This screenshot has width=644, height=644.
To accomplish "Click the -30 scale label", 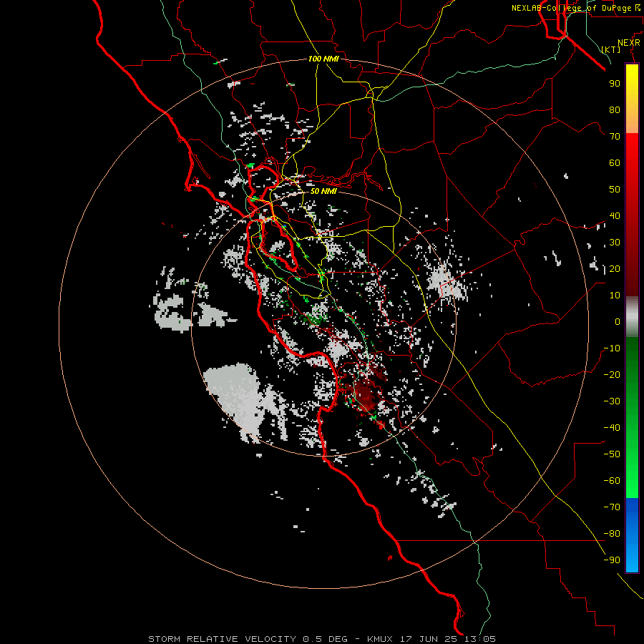I will pos(612,401).
